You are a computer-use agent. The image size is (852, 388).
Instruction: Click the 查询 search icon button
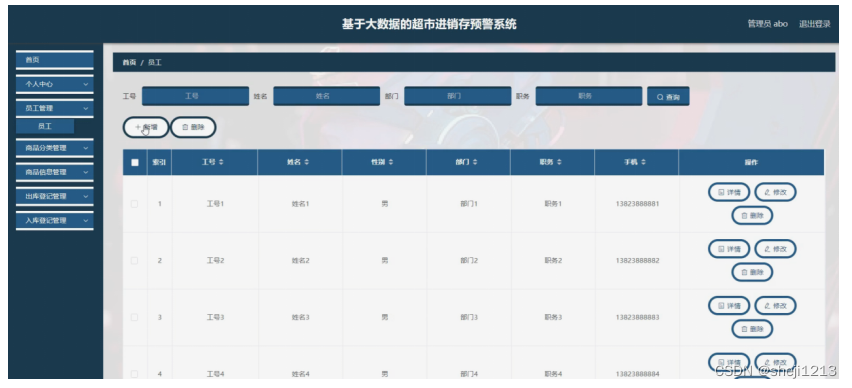coord(668,97)
